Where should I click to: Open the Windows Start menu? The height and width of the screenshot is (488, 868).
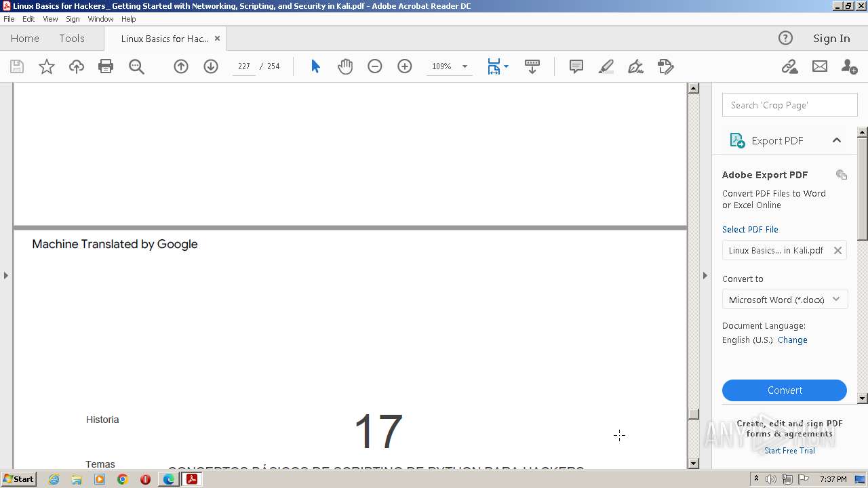pyautogui.click(x=19, y=479)
